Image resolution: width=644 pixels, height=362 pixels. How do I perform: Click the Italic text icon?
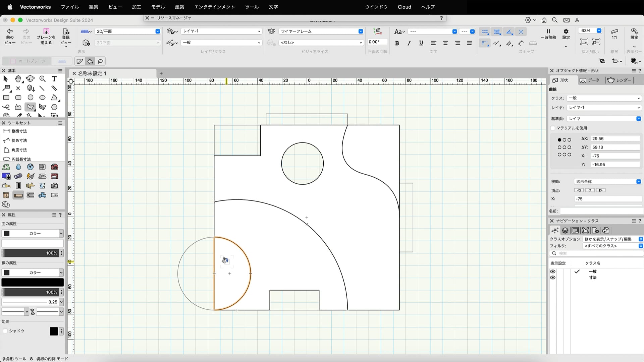tap(409, 43)
